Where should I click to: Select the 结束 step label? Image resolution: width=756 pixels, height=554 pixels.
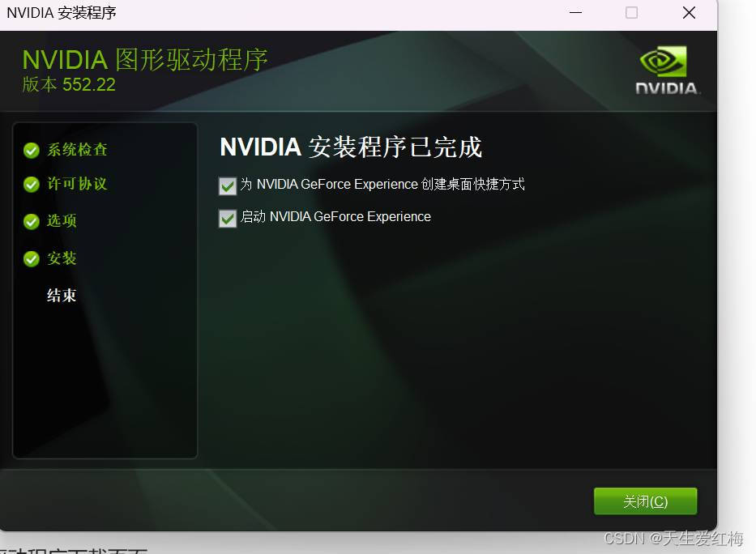[62, 296]
